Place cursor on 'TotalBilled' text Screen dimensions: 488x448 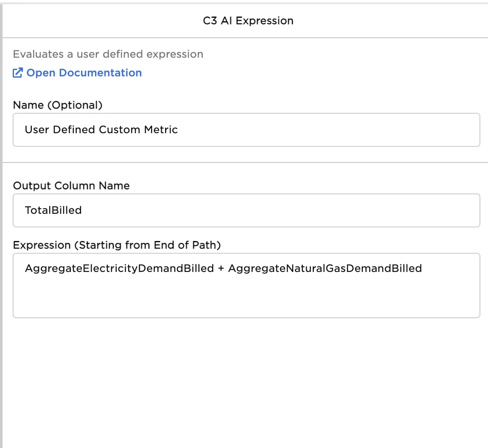click(53, 210)
